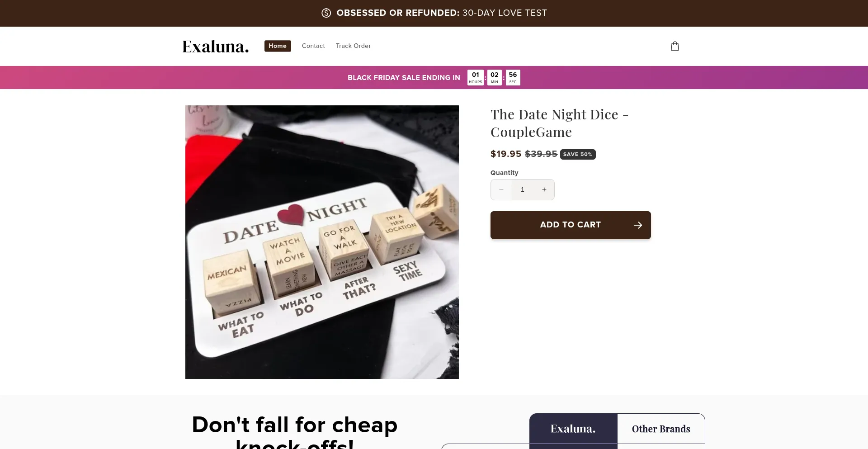Viewport: 868px width, 449px height.
Task: Open the Date Night Dice product image
Action: point(322,242)
